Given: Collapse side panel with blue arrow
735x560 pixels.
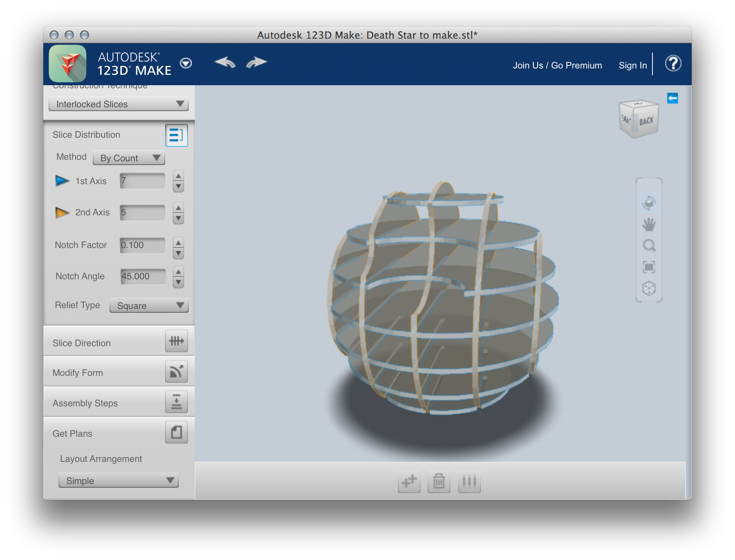Looking at the screenshot, I should [x=672, y=99].
